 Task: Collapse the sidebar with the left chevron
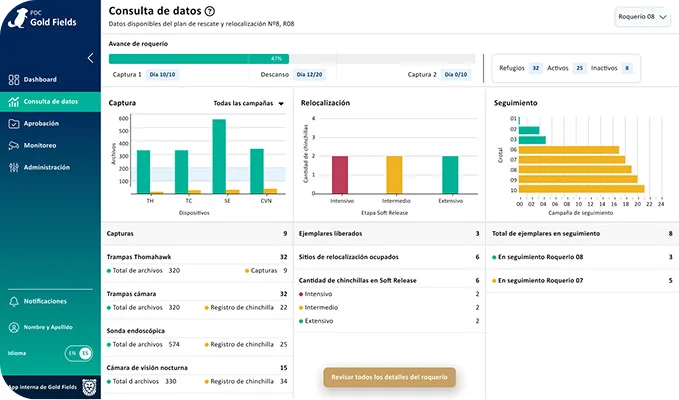[90, 58]
